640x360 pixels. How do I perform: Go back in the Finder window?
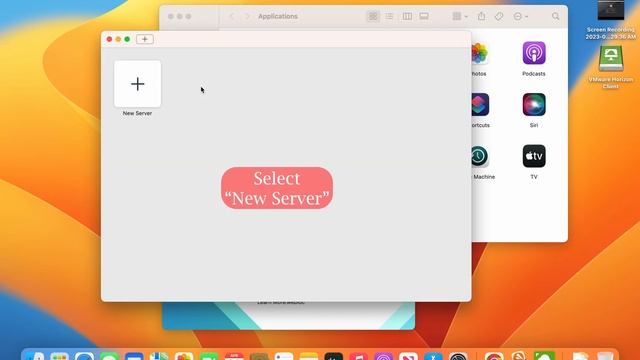(x=232, y=16)
